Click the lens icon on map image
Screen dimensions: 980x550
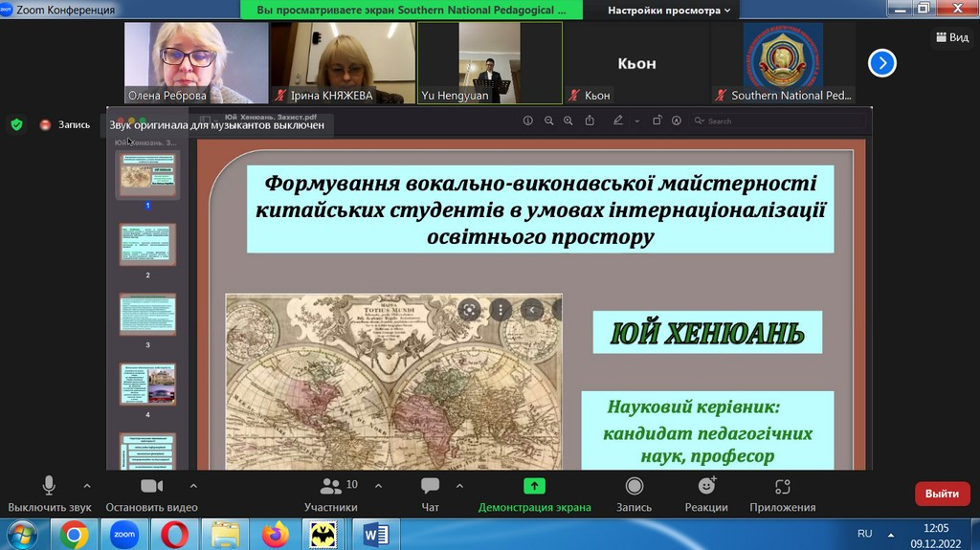[469, 309]
